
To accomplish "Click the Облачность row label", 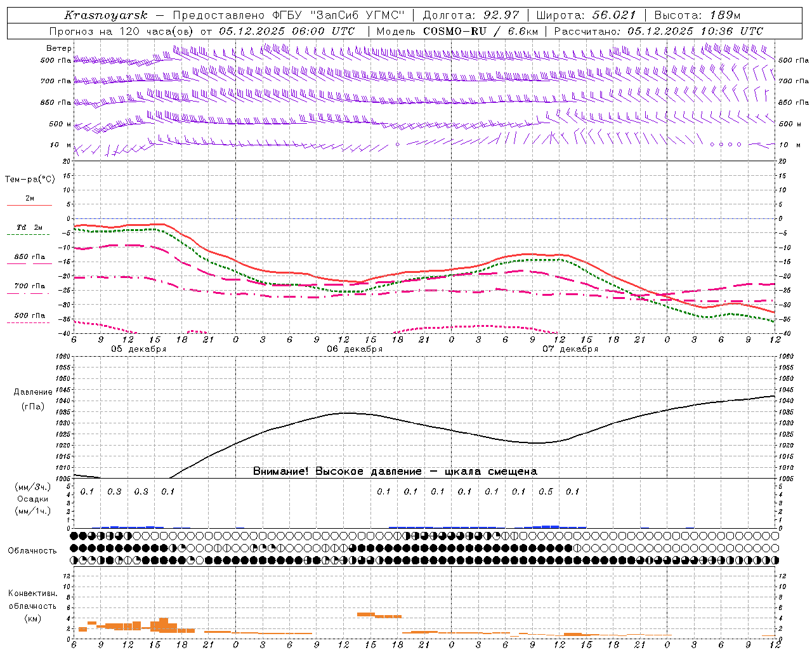I will (32, 550).
